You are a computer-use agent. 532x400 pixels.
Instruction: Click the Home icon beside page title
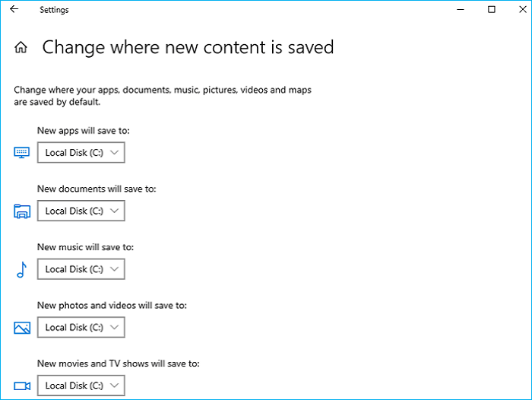coord(21,48)
